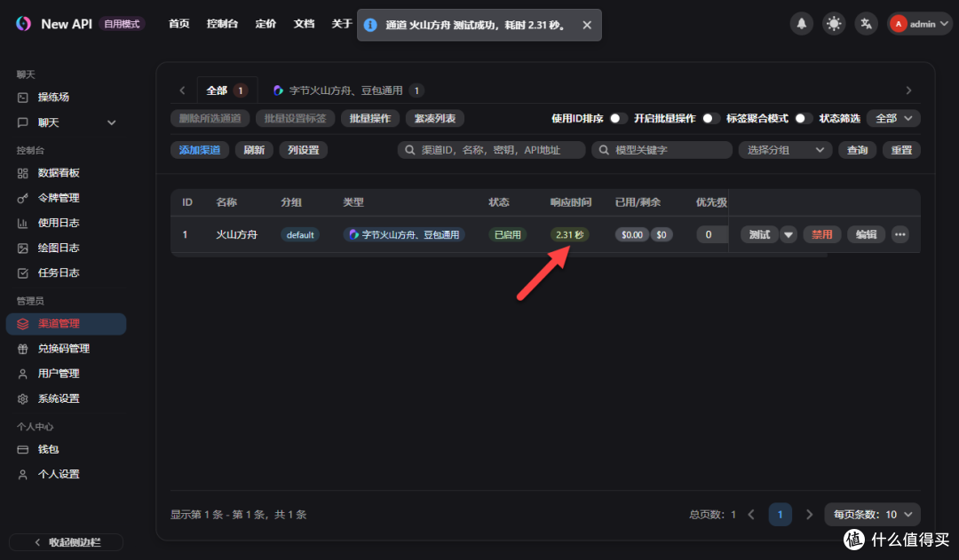This screenshot has height=560, width=959.
Task: Click the 刷新 button
Action: point(254,150)
